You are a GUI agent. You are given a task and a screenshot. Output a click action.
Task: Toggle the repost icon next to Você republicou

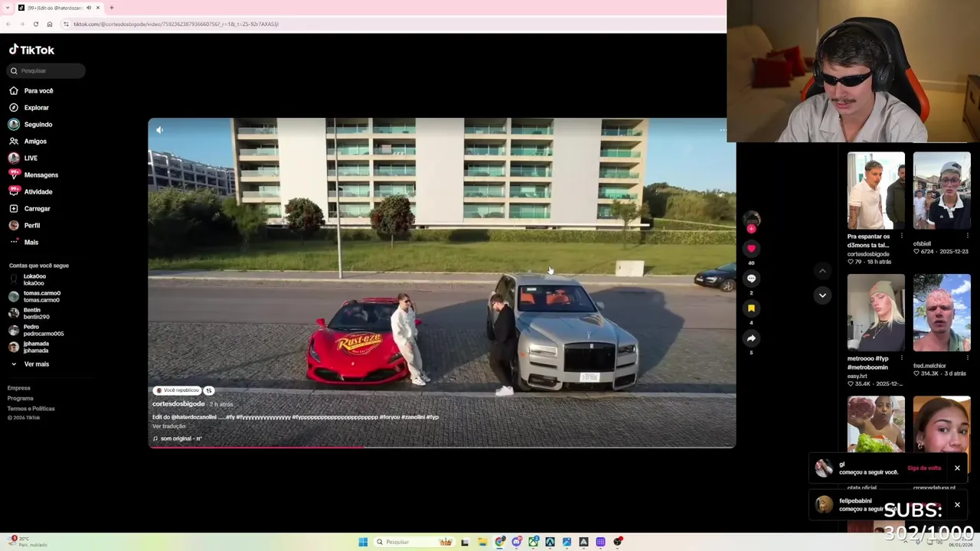pos(209,390)
